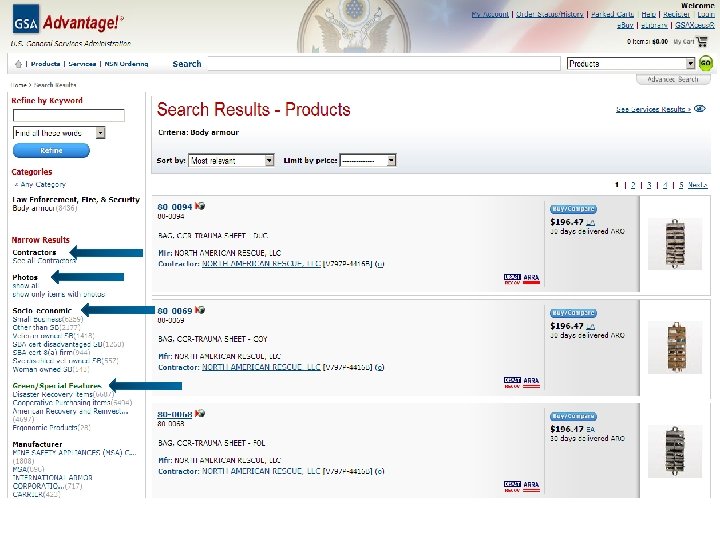
Task: Open the Limit by price dropdown
Action: pos(368,160)
